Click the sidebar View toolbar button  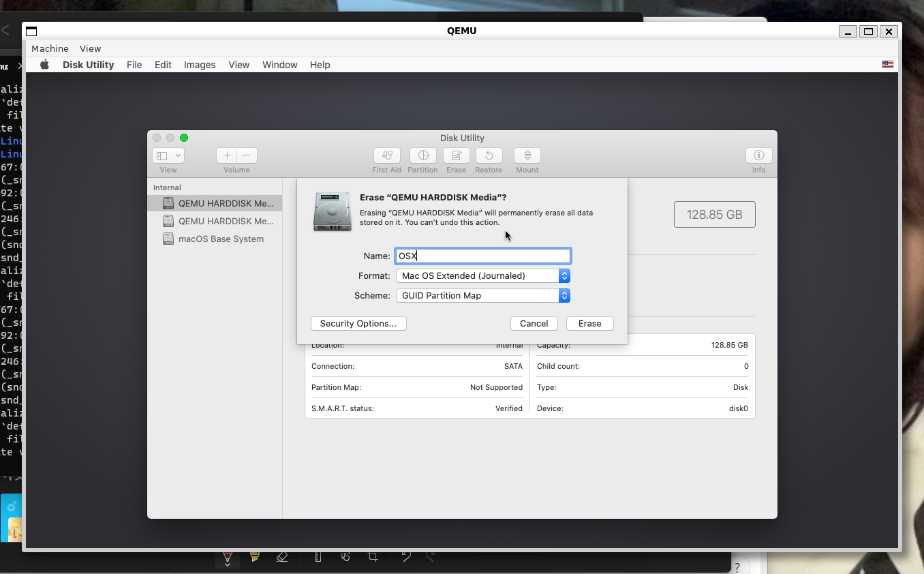pos(168,155)
